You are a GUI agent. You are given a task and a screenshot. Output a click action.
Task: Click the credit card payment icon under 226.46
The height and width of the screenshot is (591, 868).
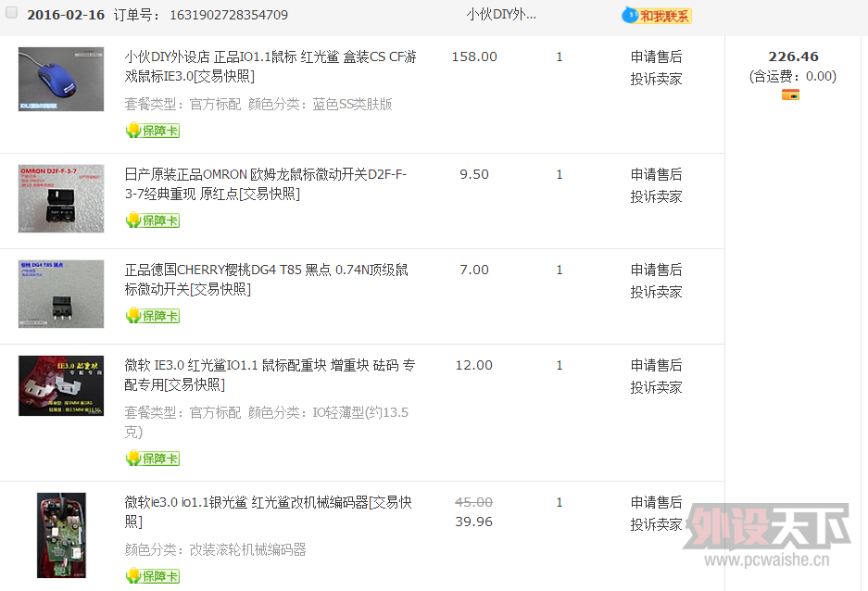pyautogui.click(x=789, y=94)
